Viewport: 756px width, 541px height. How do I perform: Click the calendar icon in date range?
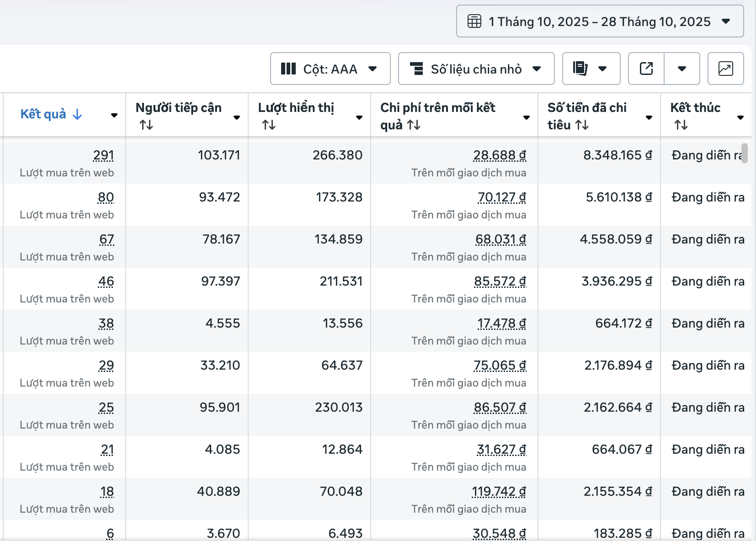(x=474, y=21)
